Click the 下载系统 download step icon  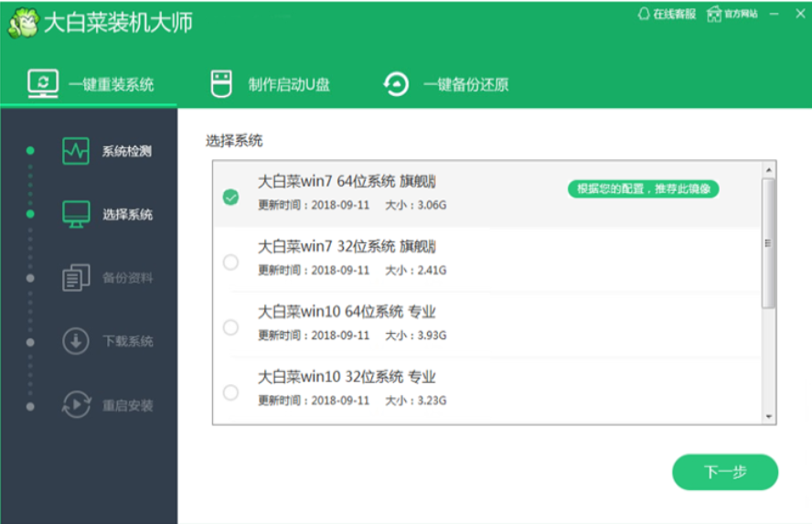point(76,341)
